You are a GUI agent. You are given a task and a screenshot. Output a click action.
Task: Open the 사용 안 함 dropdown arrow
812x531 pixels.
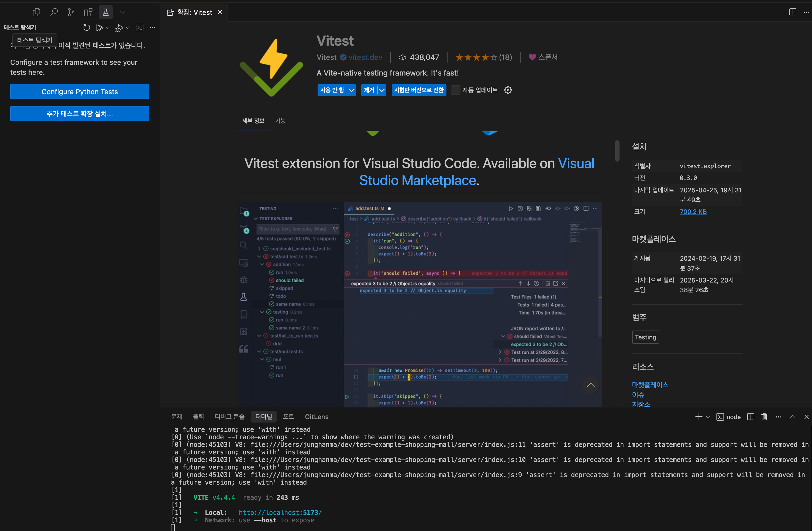tap(352, 90)
